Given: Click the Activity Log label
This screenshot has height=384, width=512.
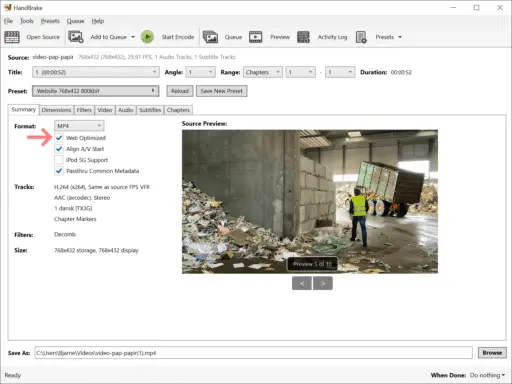Looking at the screenshot, I should click(332, 37).
